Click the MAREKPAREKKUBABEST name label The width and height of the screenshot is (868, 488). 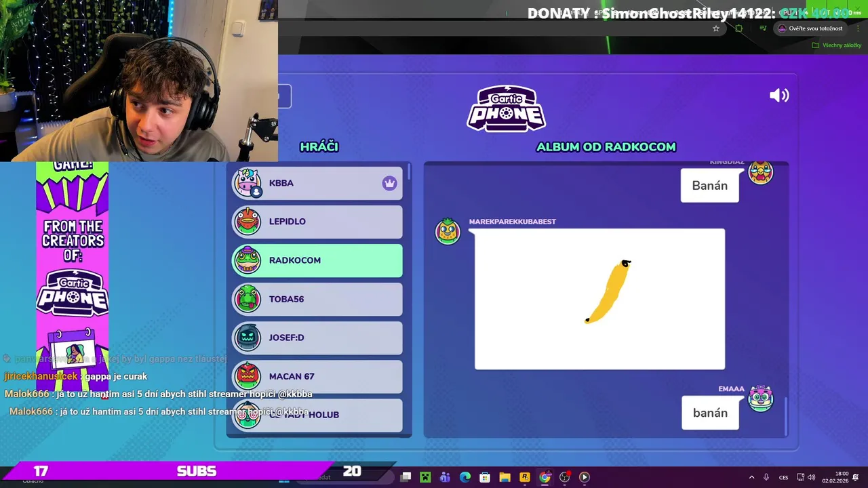pos(512,222)
